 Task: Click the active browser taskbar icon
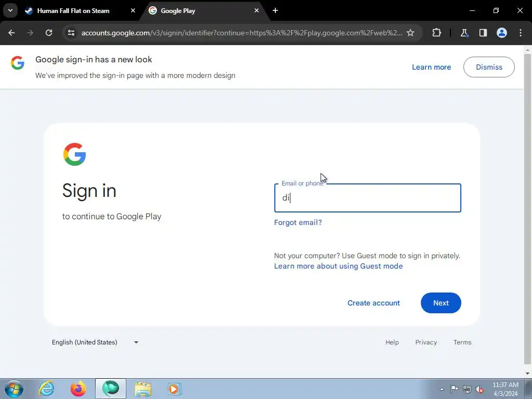coord(111,389)
